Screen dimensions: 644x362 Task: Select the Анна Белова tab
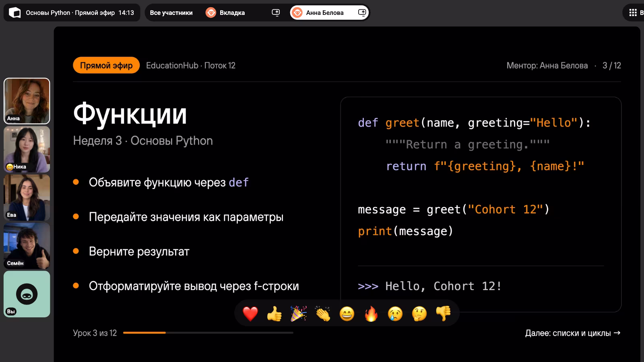329,13
